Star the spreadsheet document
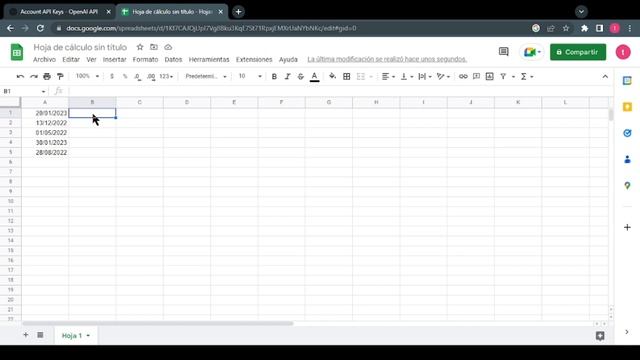 pos(140,47)
